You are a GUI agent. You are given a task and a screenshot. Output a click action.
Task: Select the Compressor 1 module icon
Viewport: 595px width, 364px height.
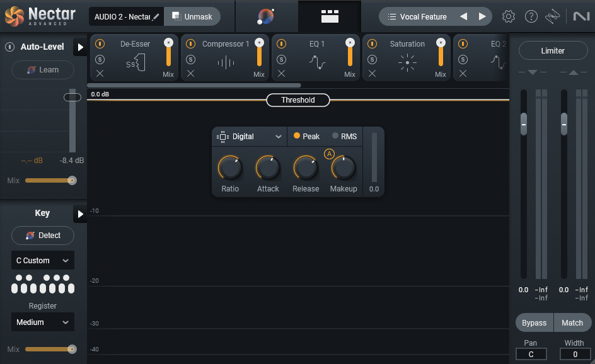pyautogui.click(x=226, y=62)
